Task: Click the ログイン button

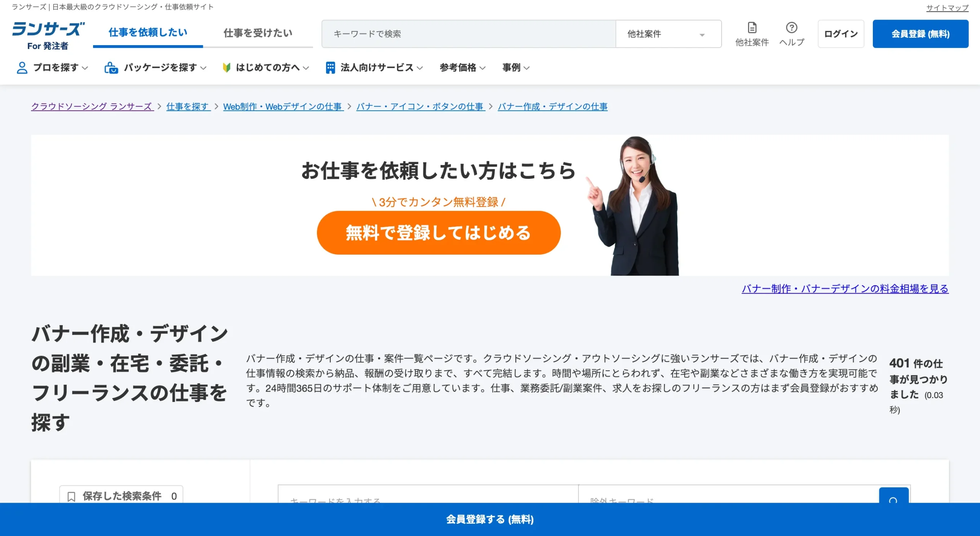Action: [841, 34]
